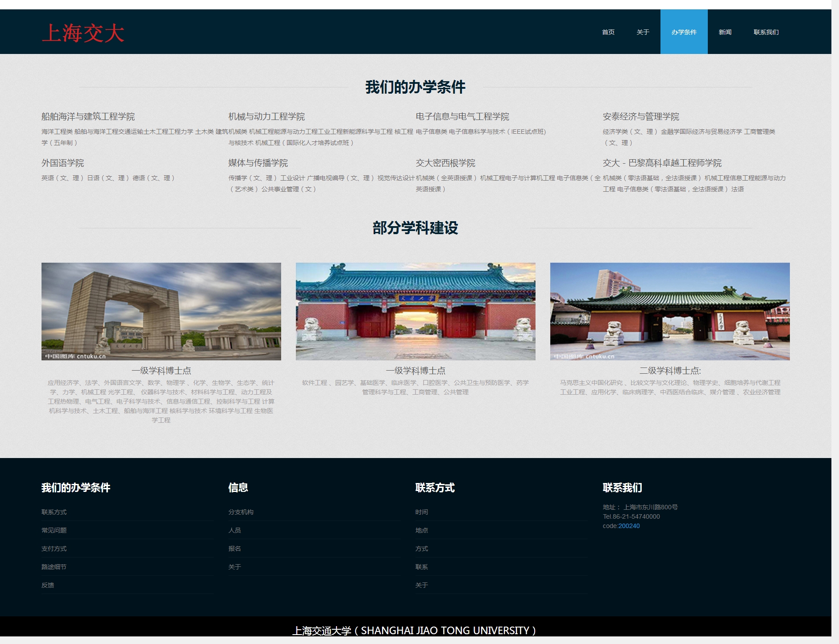Open the red gate sunset image
This screenshot has width=839, height=644.
pos(415,311)
